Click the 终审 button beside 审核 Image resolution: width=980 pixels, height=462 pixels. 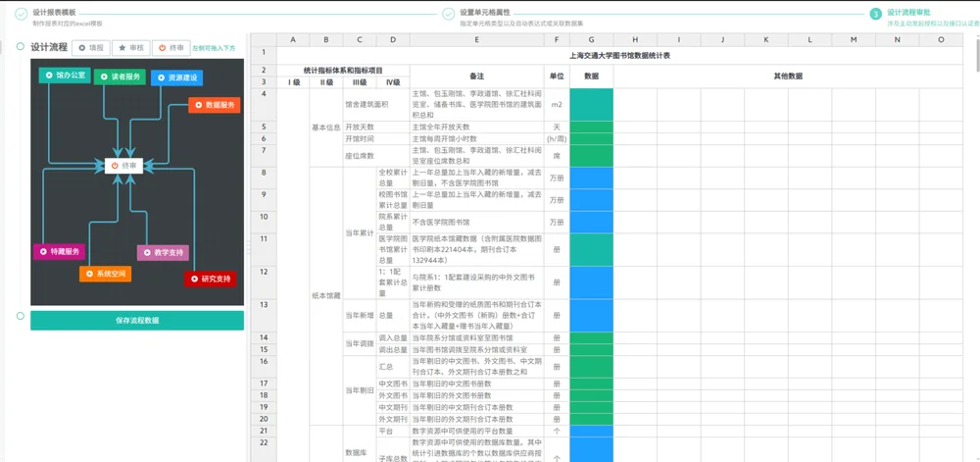click(171, 47)
